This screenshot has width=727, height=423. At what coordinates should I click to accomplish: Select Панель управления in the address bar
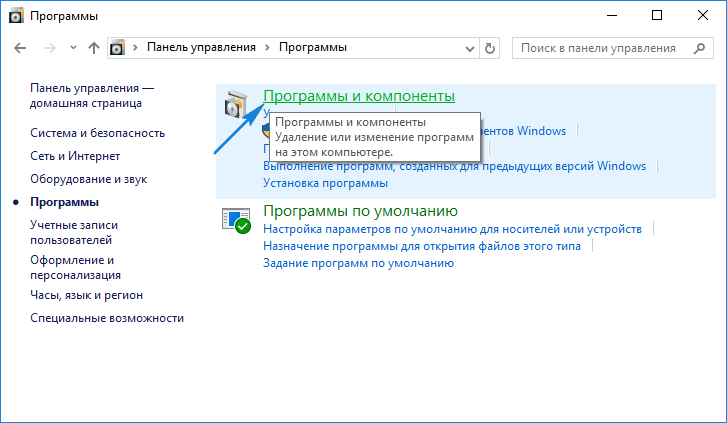click(201, 47)
